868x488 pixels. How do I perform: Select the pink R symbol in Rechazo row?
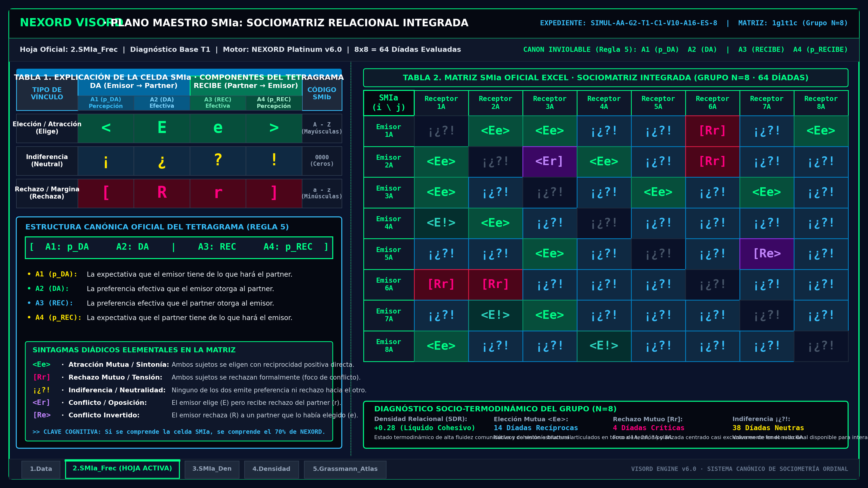(162, 193)
